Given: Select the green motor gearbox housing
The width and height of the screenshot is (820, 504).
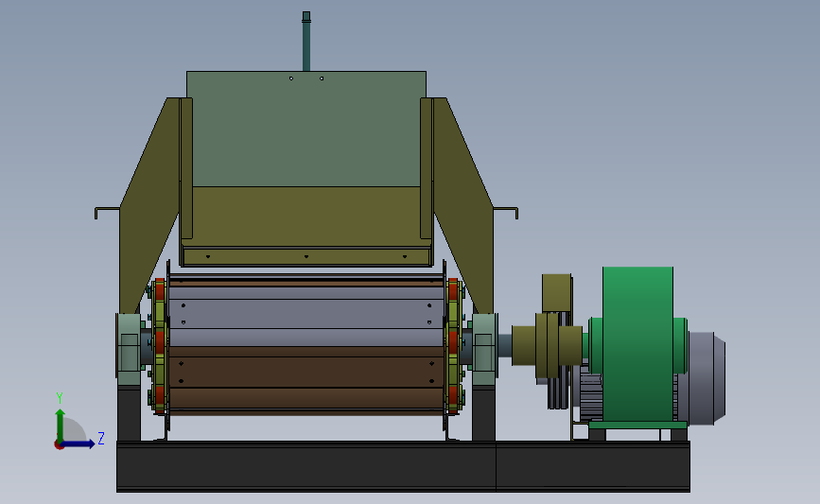Looking at the screenshot, I should click(x=637, y=344).
